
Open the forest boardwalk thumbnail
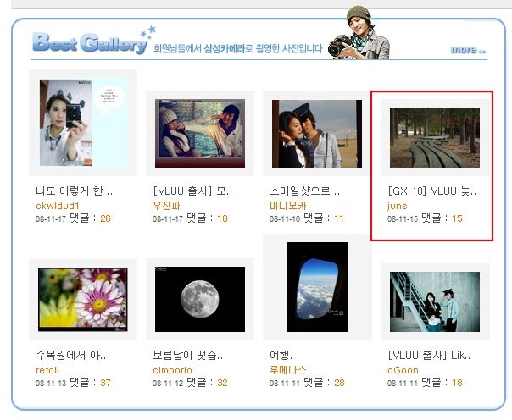435,137
